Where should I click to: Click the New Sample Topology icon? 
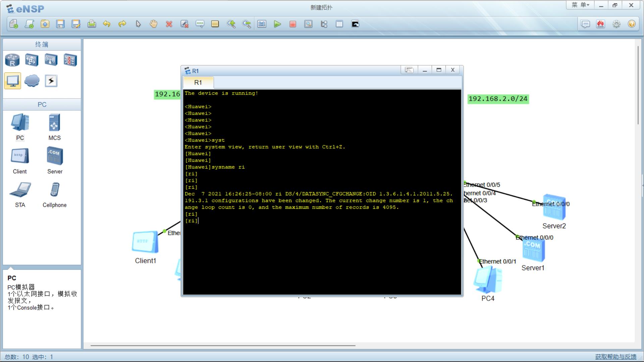click(30, 24)
